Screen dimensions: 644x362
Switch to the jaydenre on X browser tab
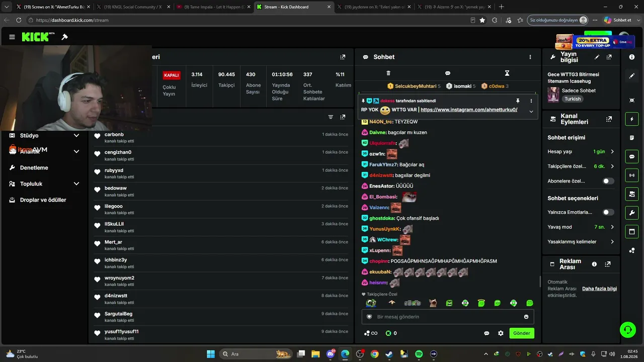(x=373, y=7)
